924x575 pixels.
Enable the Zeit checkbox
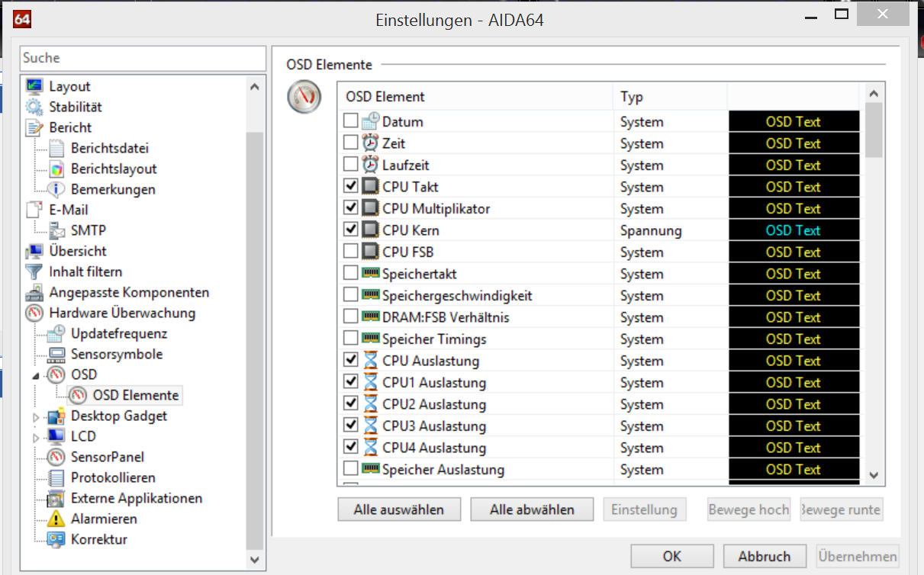click(x=351, y=143)
